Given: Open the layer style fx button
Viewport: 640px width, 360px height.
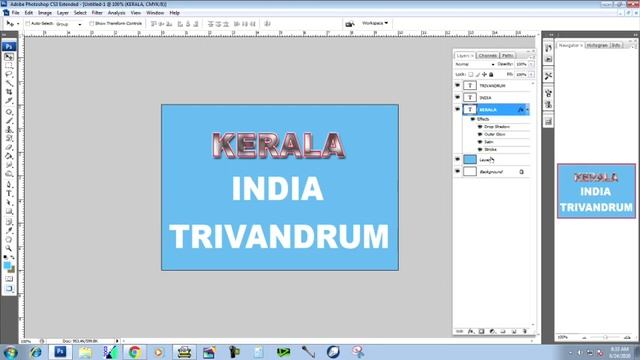Looking at the screenshot, I should (471, 331).
